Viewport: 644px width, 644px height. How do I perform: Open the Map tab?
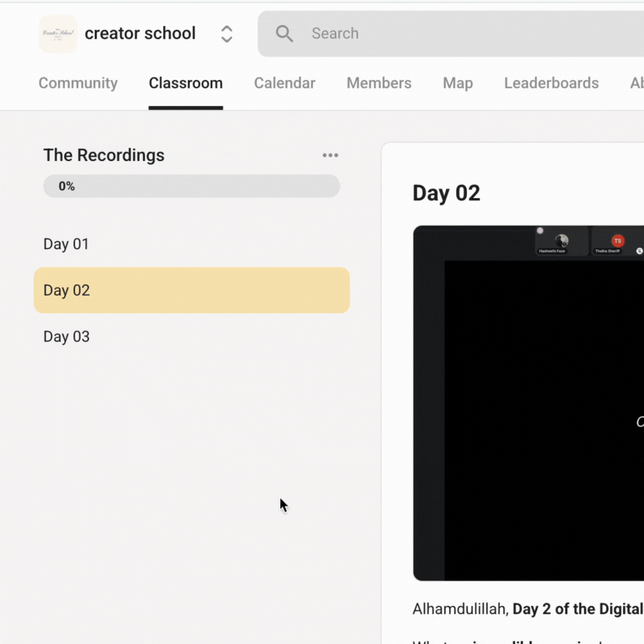coord(457,83)
